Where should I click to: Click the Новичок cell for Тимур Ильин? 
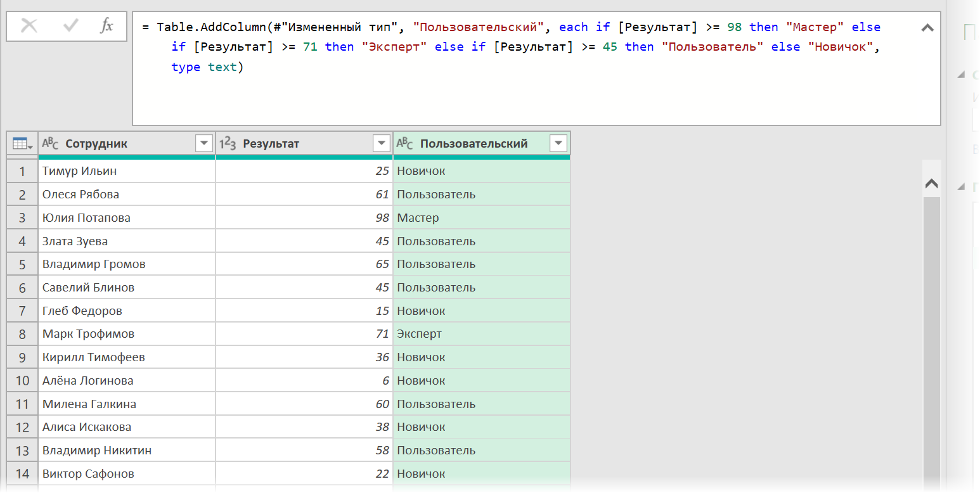tap(482, 171)
